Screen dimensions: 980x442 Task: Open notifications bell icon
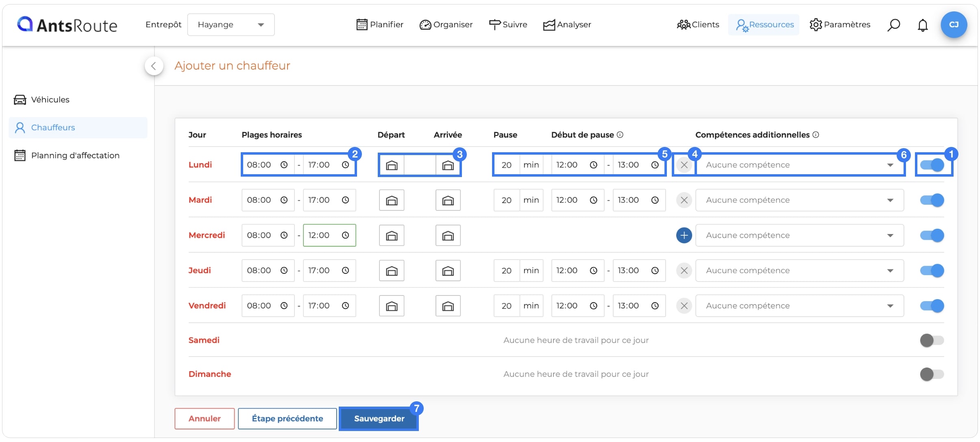pos(923,25)
